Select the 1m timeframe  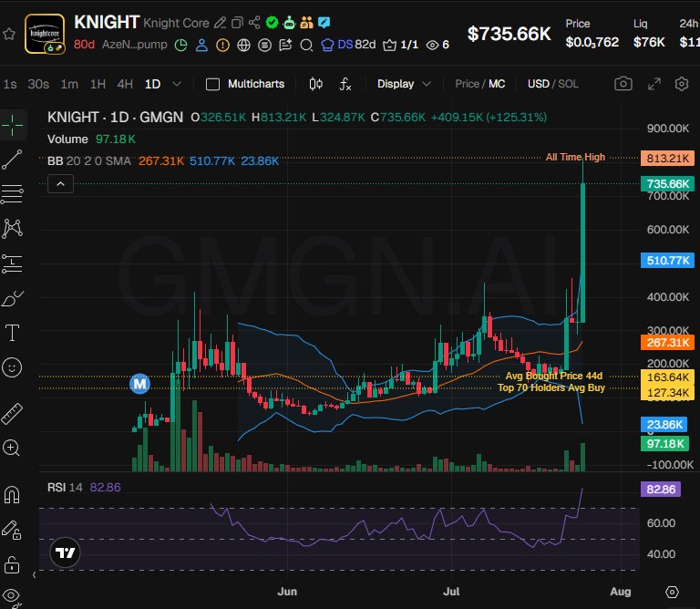(x=69, y=84)
